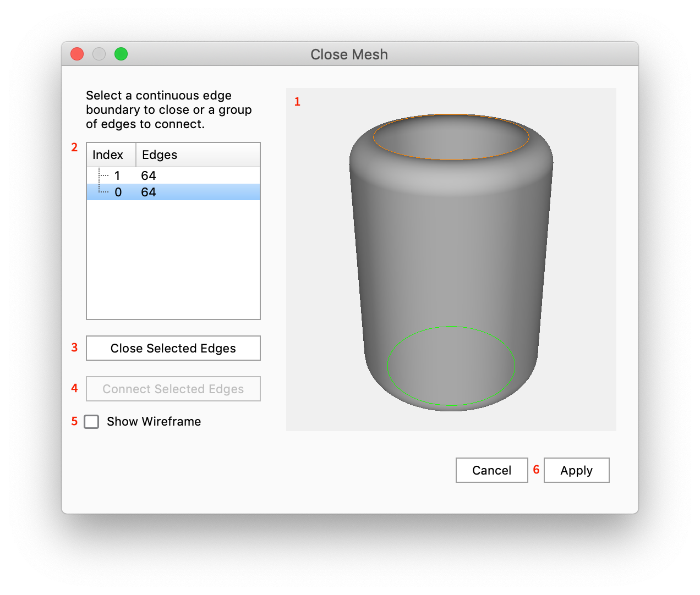The width and height of the screenshot is (700, 595).
Task: Enable the Show Wireframe checkbox
Action: click(x=91, y=422)
